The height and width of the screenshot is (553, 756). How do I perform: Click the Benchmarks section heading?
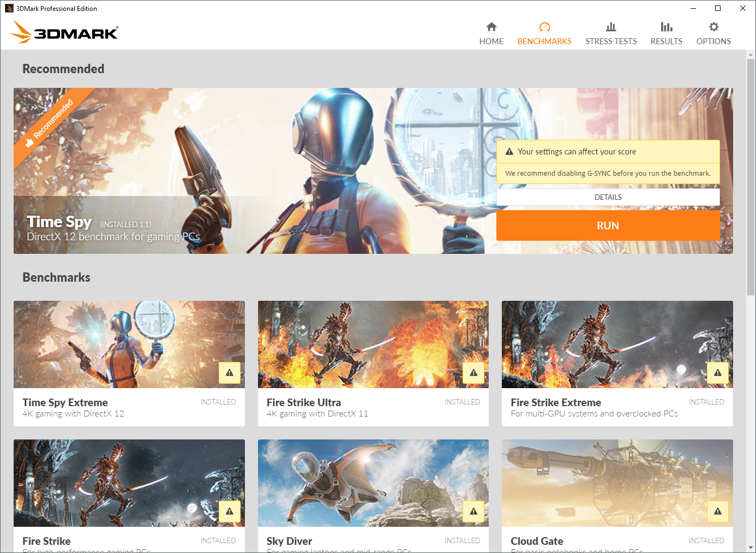tap(56, 277)
